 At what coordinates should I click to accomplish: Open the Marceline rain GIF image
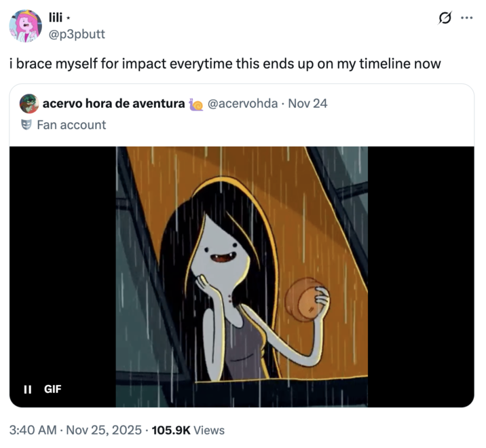(x=242, y=272)
